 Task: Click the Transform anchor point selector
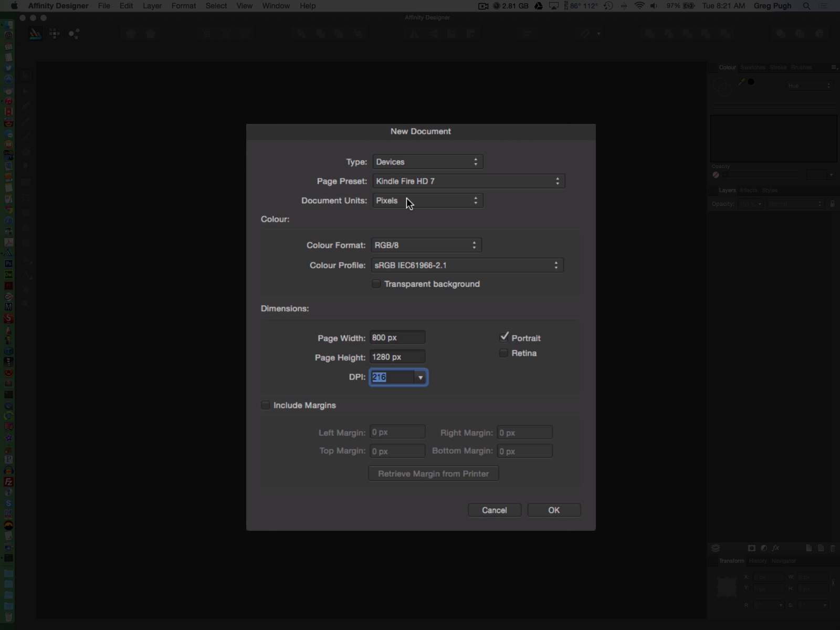[x=727, y=587]
